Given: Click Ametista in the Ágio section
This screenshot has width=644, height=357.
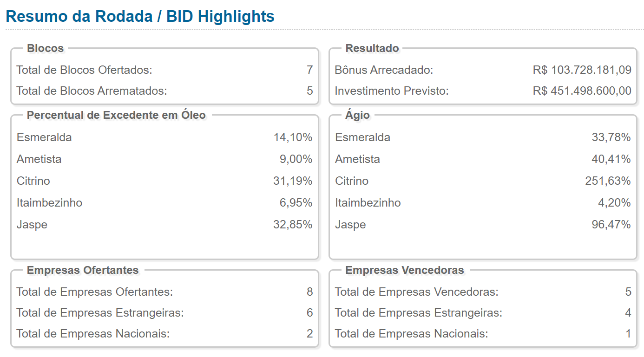Looking at the screenshot, I should (357, 159).
